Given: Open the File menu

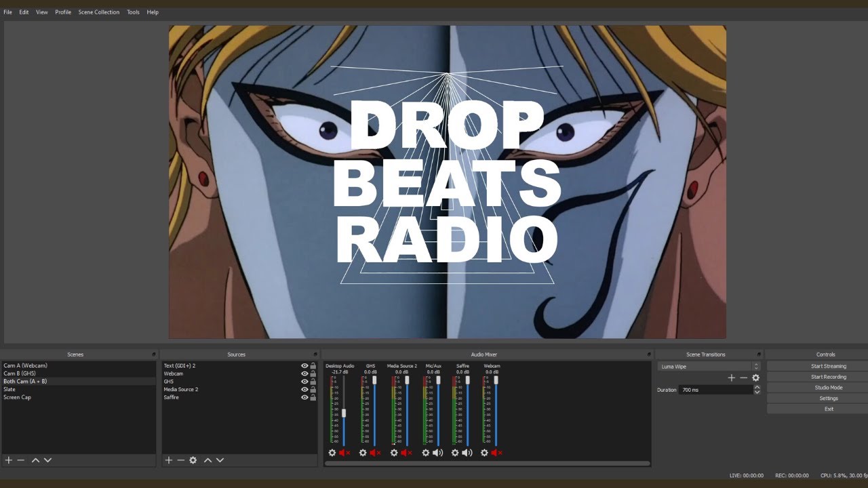Looking at the screenshot, I should [x=7, y=12].
